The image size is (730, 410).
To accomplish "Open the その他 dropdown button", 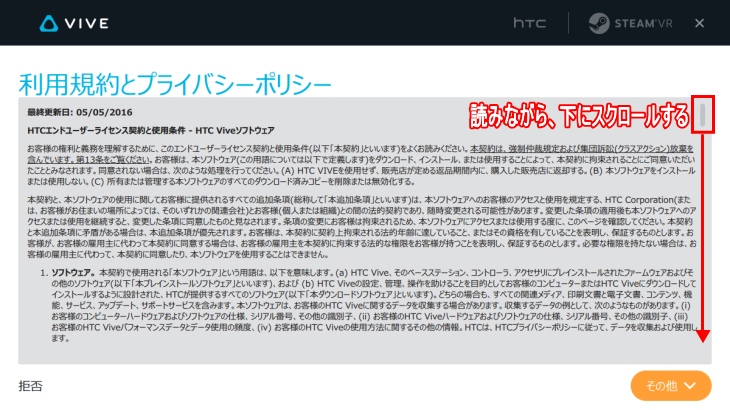I will (x=671, y=385).
